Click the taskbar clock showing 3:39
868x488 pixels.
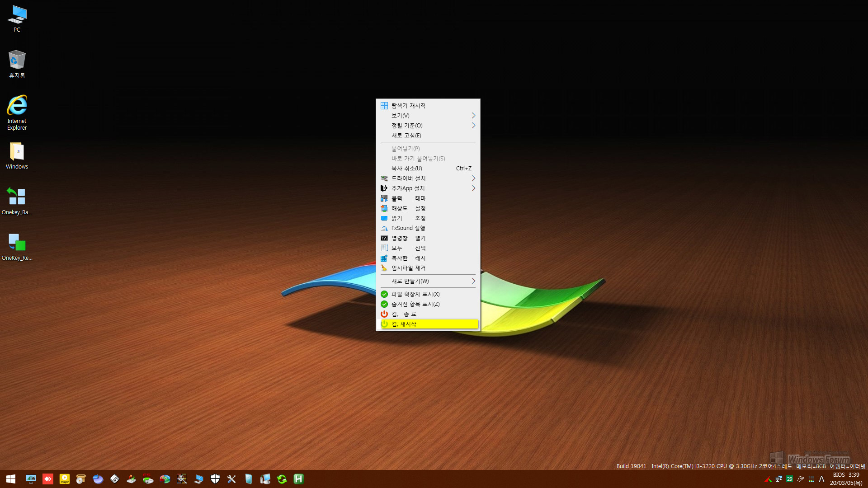(x=846, y=479)
